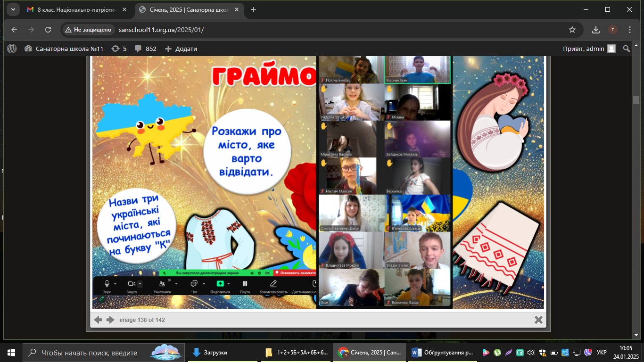Image resolution: width=644 pixels, height=362 pixels.
Task: Click the sanschool11.org.ua address bar
Action: pos(339,30)
